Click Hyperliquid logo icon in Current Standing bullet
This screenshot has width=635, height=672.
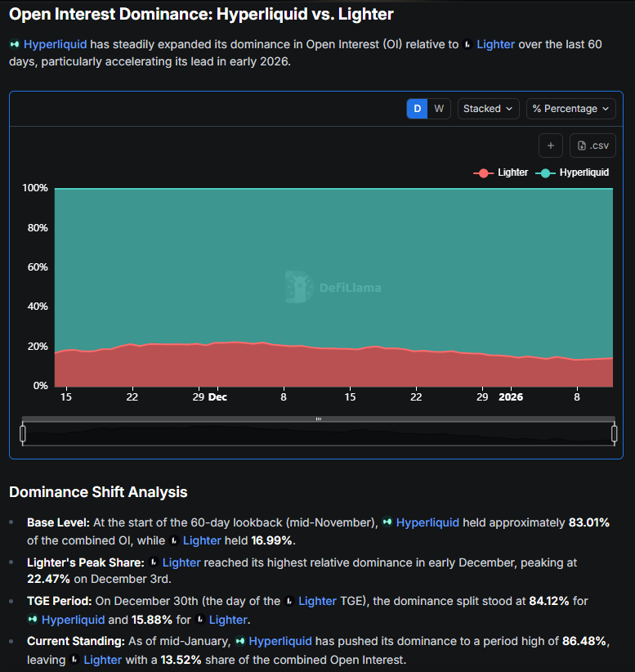240,641
